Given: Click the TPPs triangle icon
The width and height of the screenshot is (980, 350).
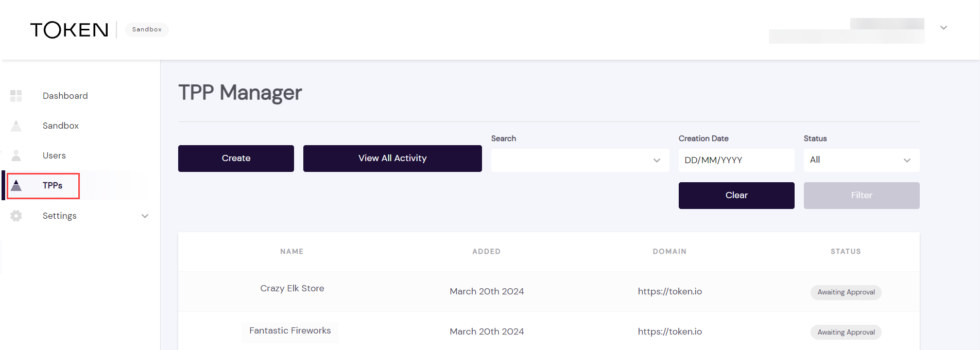Looking at the screenshot, I should (x=16, y=185).
